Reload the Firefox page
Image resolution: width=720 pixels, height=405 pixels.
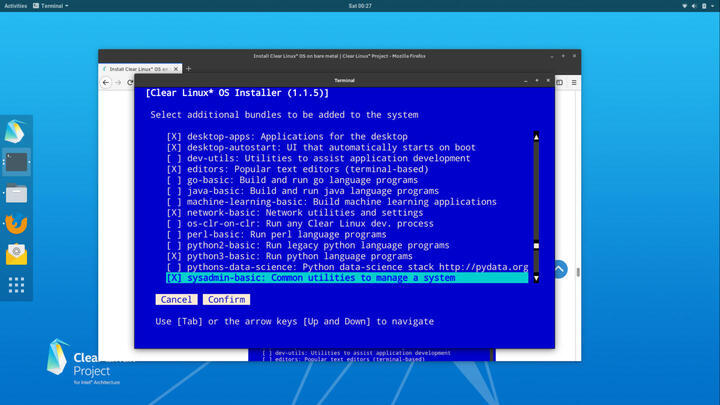tap(130, 83)
